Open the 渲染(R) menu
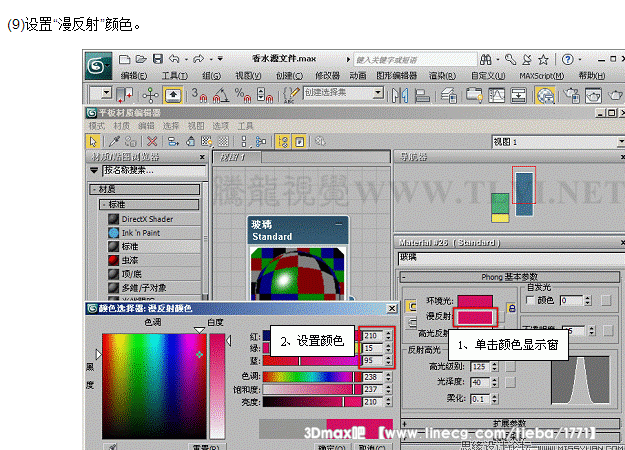The height and width of the screenshot is (450, 625). click(x=442, y=75)
